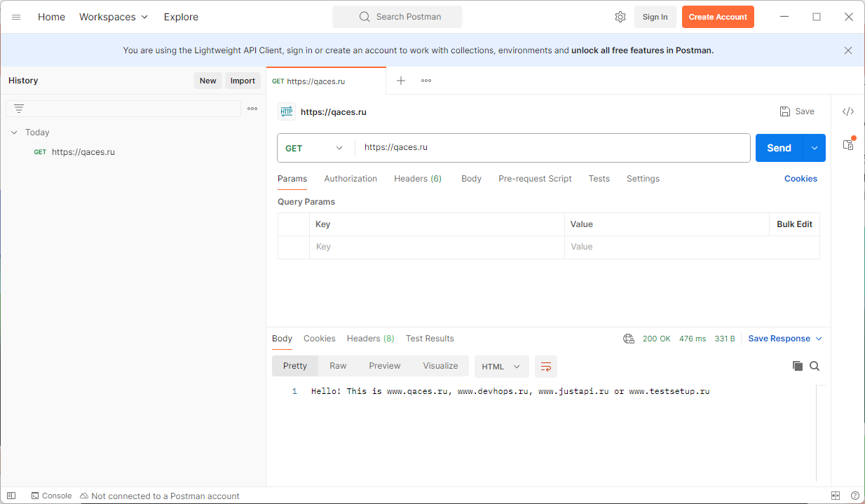Click the request URL input field
The image size is (865, 504).
pos(552,148)
